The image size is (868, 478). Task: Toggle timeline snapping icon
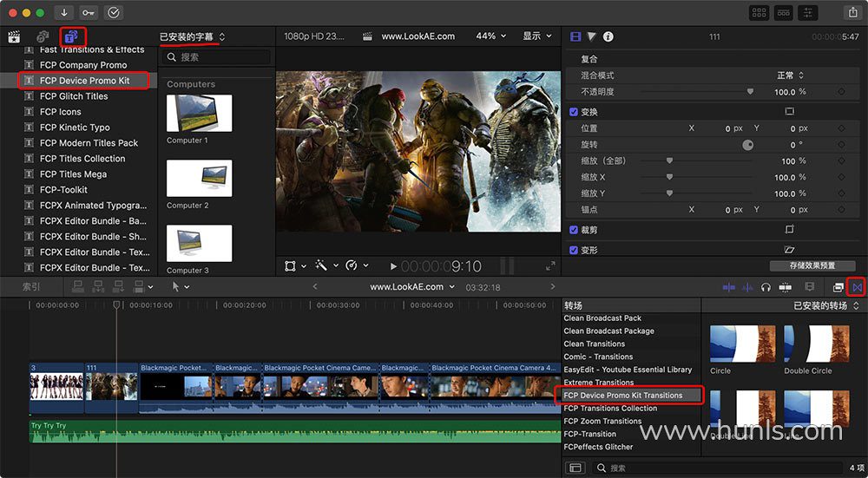tap(785, 287)
